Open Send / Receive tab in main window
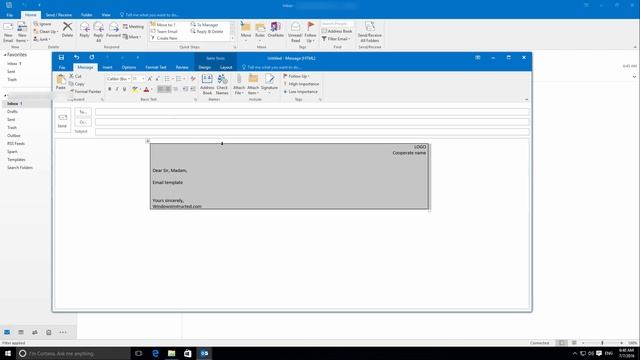Screen dimensions: 640x360 point(58,15)
